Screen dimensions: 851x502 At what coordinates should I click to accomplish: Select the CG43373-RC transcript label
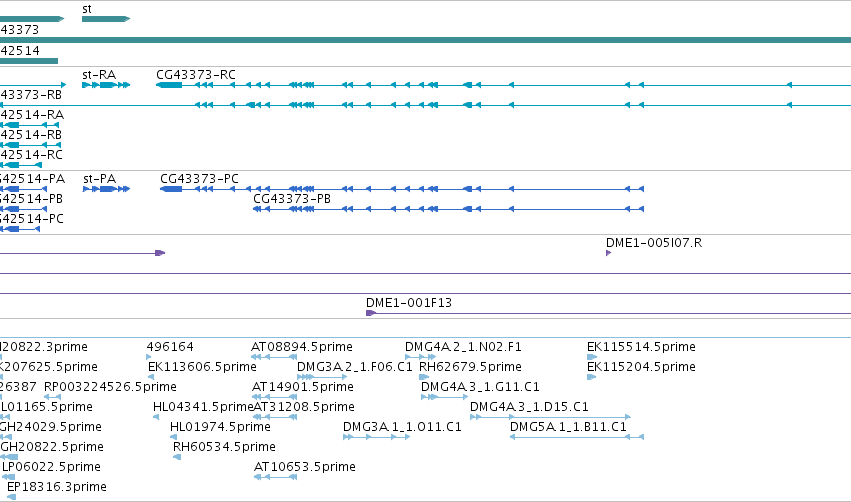pyautogui.click(x=196, y=74)
